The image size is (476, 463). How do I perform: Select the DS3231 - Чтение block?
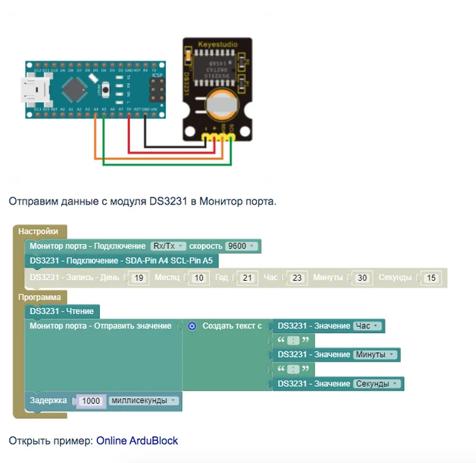62,311
